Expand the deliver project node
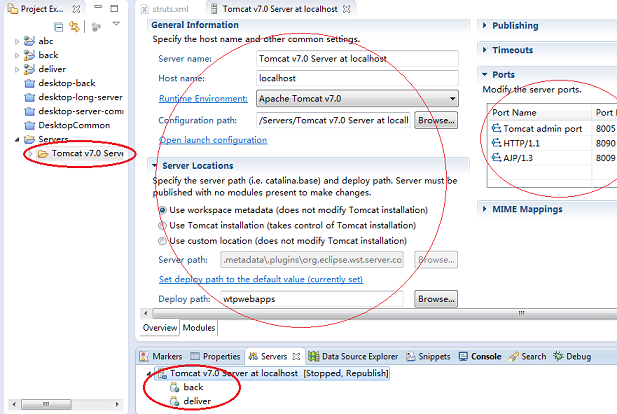This screenshot has width=617, height=414. (17, 70)
